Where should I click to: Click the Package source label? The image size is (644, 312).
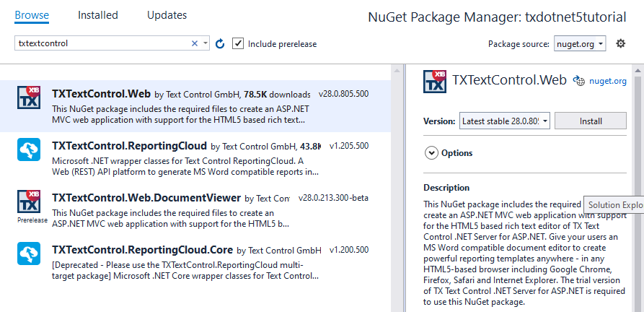[x=519, y=43]
